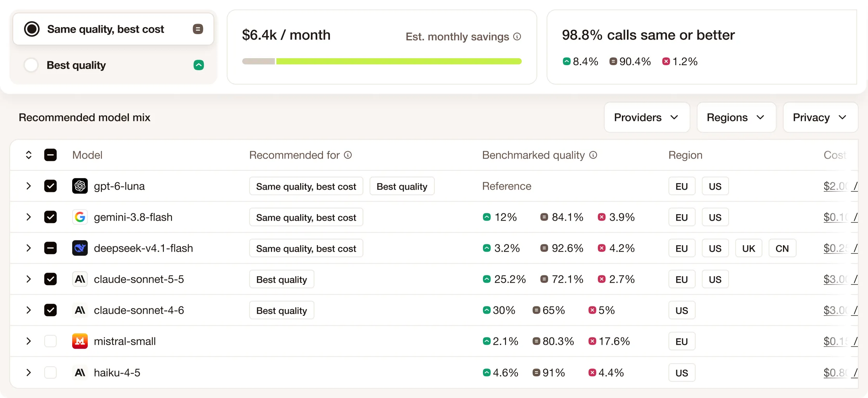
Task: Click the monthly savings progress bar
Action: tap(382, 61)
